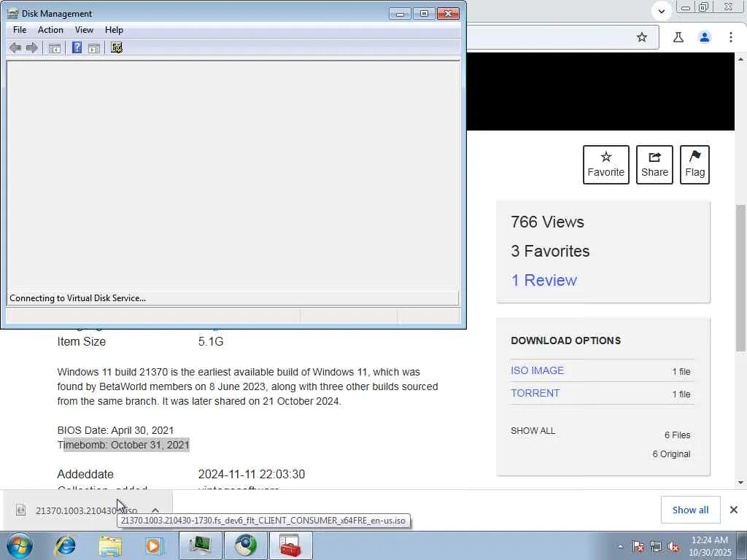Image resolution: width=747 pixels, height=560 pixels.
Task: Click the network tray icon
Action: tap(656, 546)
